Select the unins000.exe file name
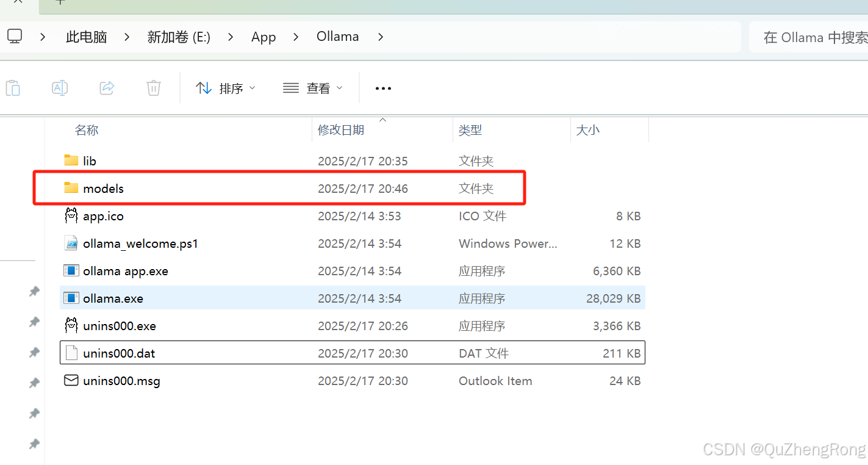Image resolution: width=868 pixels, height=465 pixels. 120,326
